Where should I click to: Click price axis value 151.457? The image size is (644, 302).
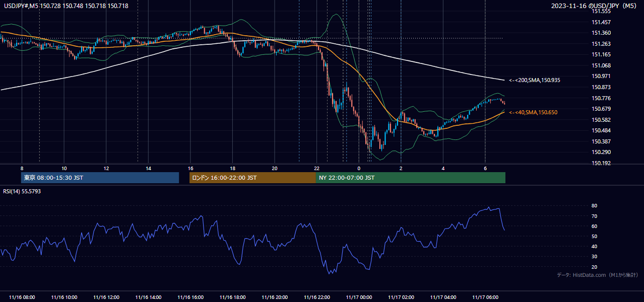pyautogui.click(x=601, y=22)
